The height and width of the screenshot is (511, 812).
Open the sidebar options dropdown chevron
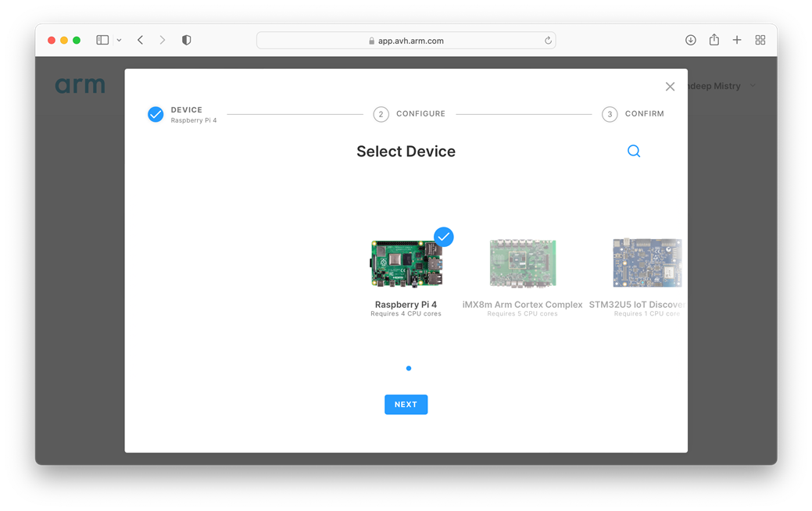coord(119,40)
